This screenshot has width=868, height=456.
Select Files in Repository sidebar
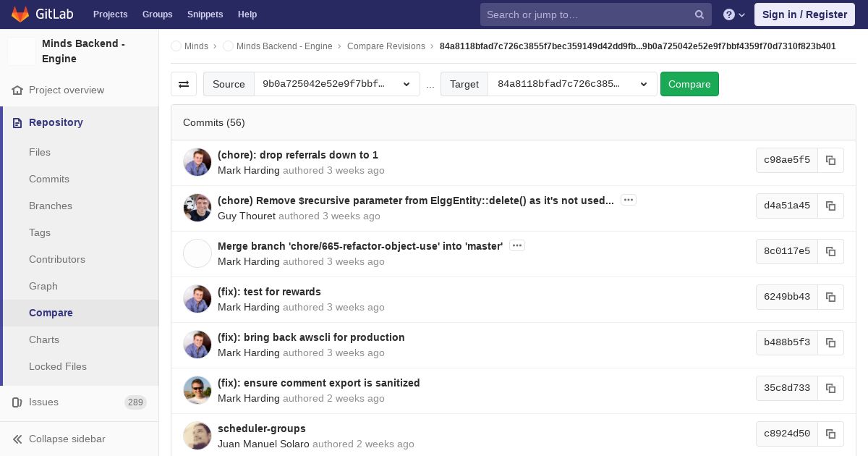coord(40,153)
